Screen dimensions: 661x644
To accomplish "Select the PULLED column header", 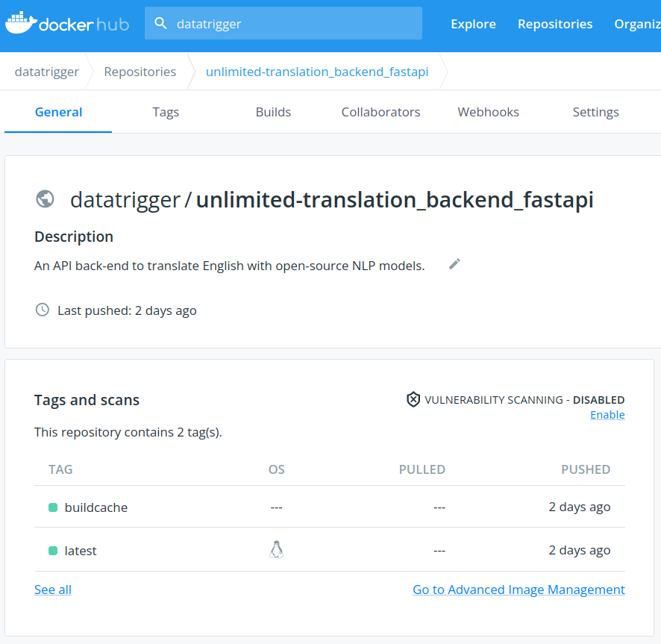I will 422,469.
